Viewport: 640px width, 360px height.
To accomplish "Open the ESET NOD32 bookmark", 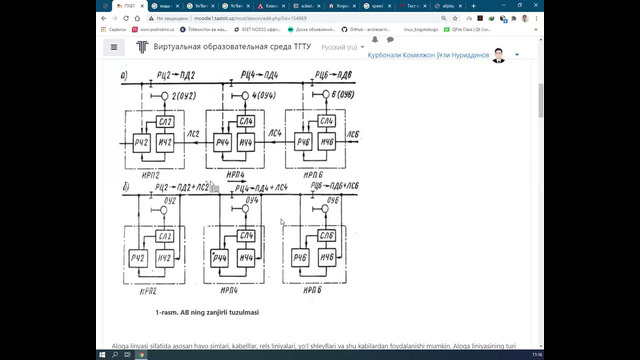I will [x=257, y=29].
